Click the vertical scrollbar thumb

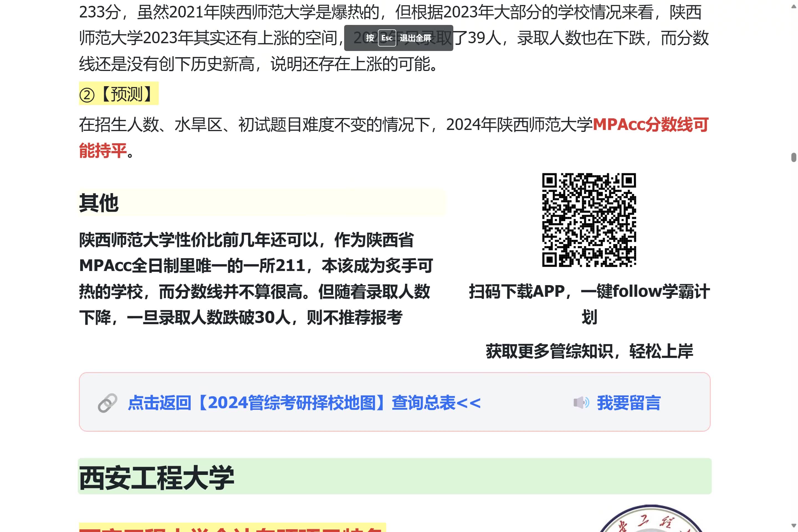point(794,157)
